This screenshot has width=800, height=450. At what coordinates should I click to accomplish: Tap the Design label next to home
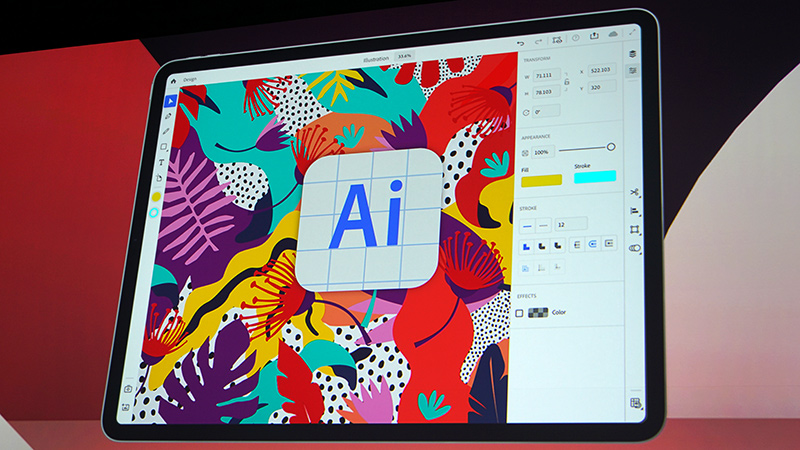[x=190, y=79]
